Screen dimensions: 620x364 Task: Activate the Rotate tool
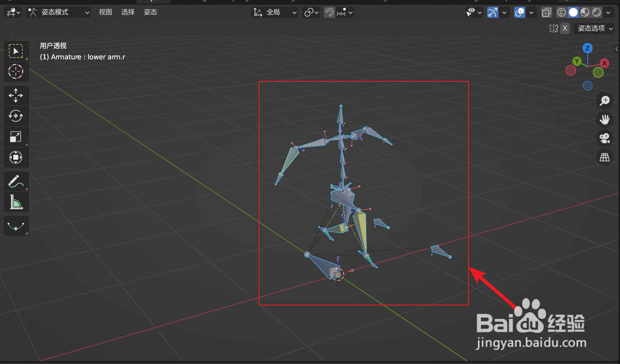tap(16, 116)
